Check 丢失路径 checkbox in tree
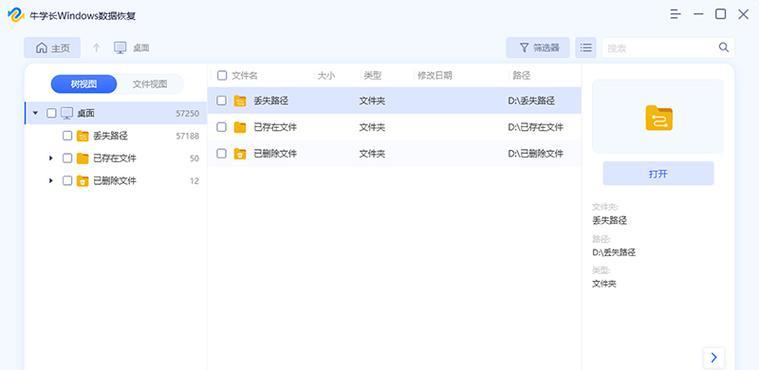This screenshot has height=370, width=759. click(67, 136)
